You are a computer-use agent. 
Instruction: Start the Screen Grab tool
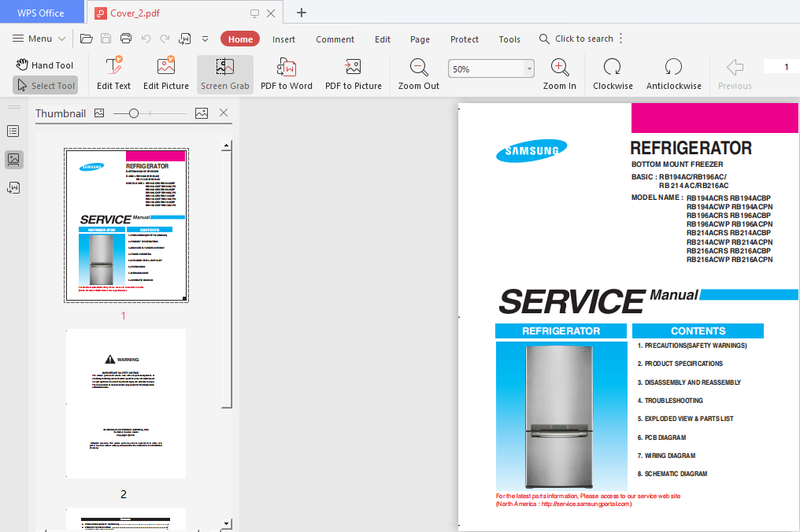[225, 75]
